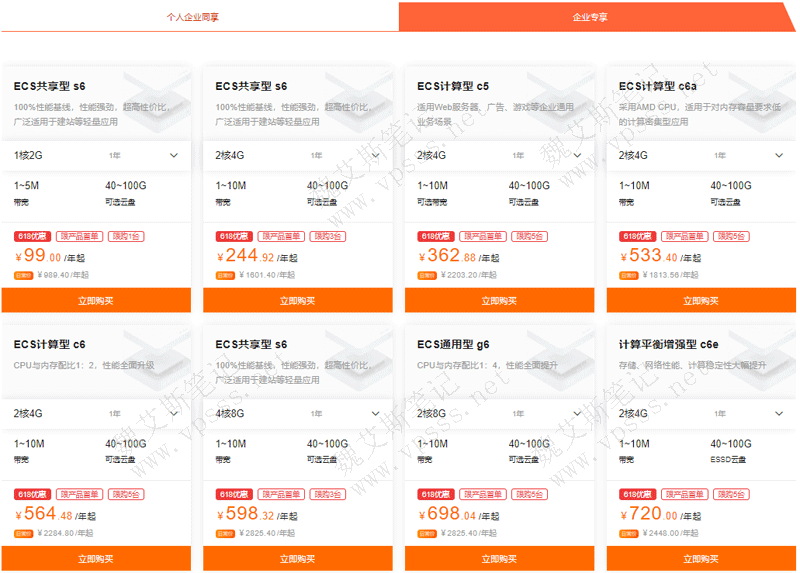The height and width of the screenshot is (573, 800).
Task: Click 立即购买 on the ¥564.48 c6 card
Action: (96, 559)
